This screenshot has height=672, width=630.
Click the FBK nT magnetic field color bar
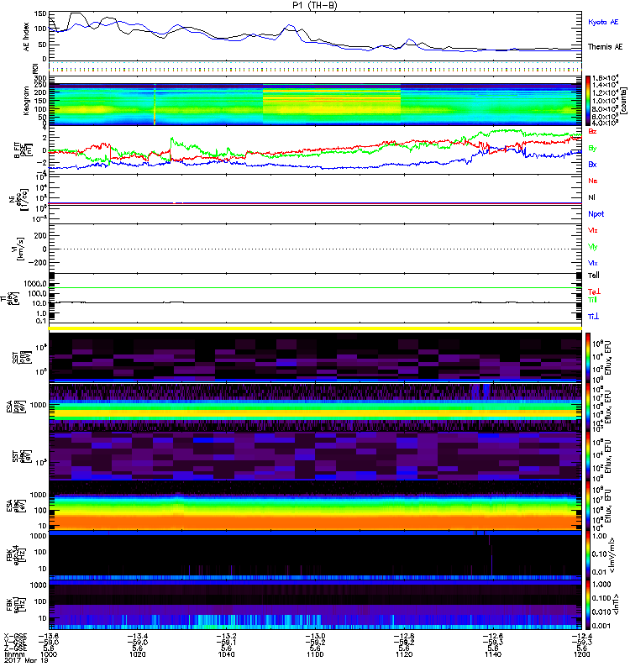[588, 604]
